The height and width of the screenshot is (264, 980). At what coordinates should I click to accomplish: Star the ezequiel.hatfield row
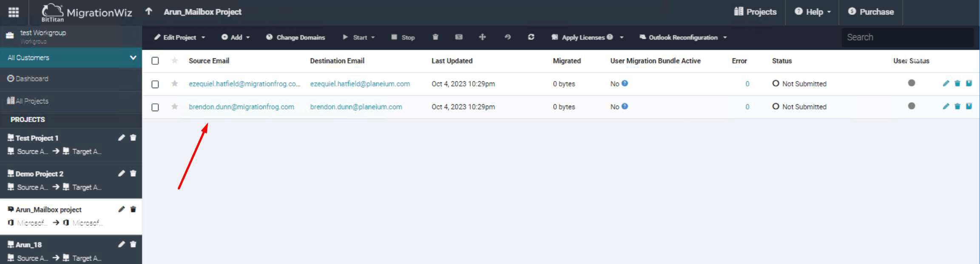pyautogui.click(x=174, y=83)
